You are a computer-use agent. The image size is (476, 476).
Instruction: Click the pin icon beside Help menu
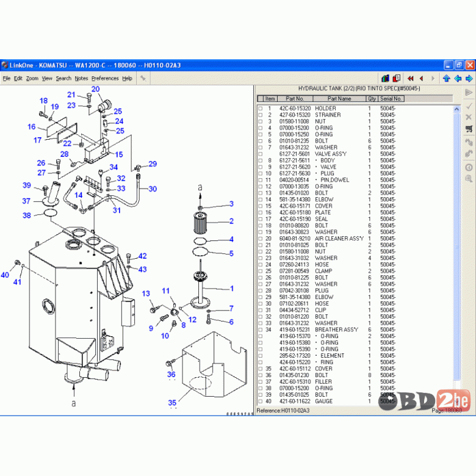[x=143, y=78]
